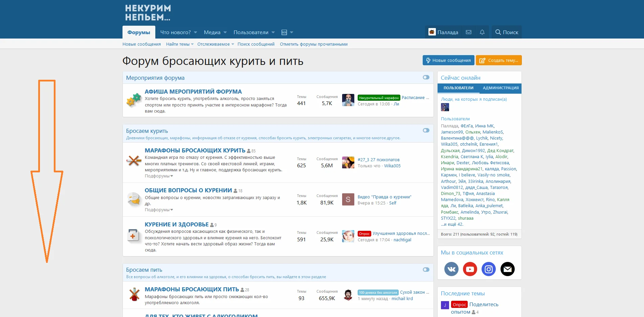The image size is (644, 317).
Task: Click the medical cross icon of КУРЕНИЕ И ЗДОРОВЬЕ
Action: point(133,235)
